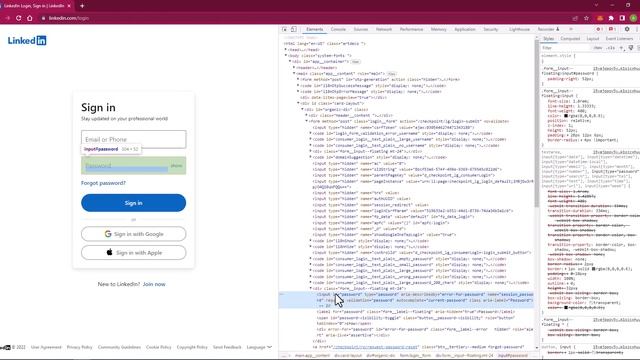
Task: Open the Network tab
Action: pyautogui.click(x=384, y=29)
